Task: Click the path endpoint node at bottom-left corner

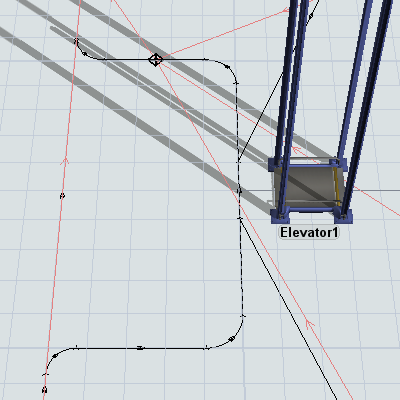Action: coord(44,389)
